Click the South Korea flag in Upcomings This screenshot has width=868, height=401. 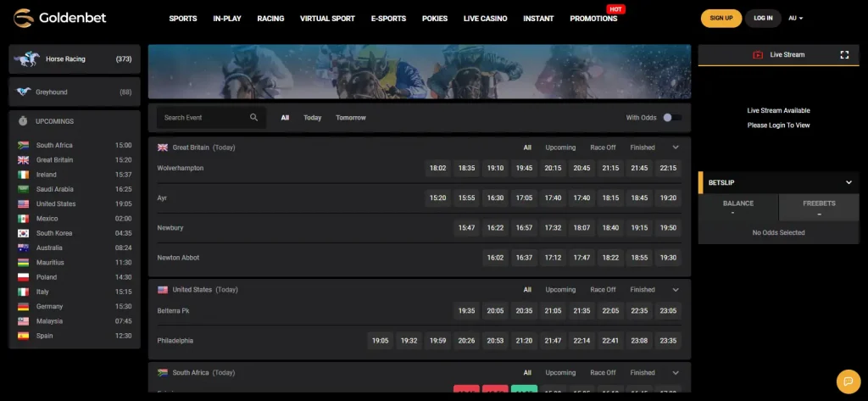click(x=23, y=233)
